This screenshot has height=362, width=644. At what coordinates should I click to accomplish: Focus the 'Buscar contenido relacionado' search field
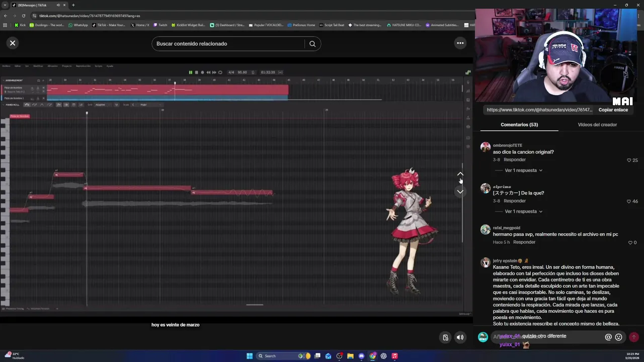(x=229, y=44)
